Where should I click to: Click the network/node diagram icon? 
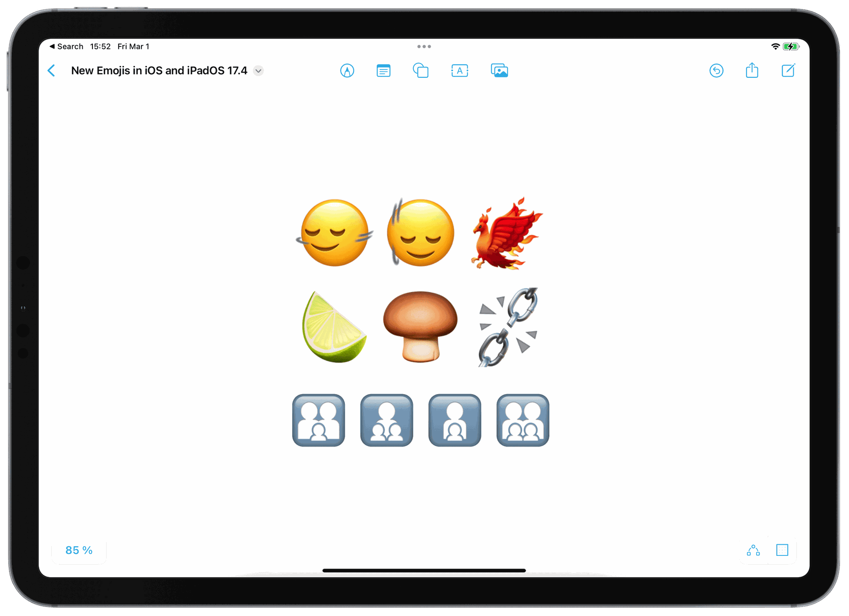click(x=753, y=551)
